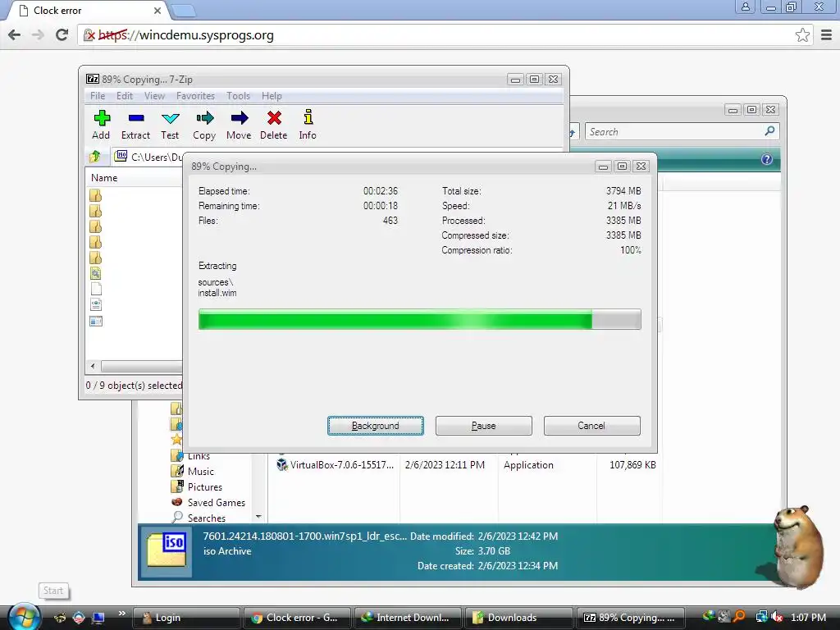The width and height of the screenshot is (840, 630).
Task: Click the green copy progress bar
Action: tap(419, 319)
